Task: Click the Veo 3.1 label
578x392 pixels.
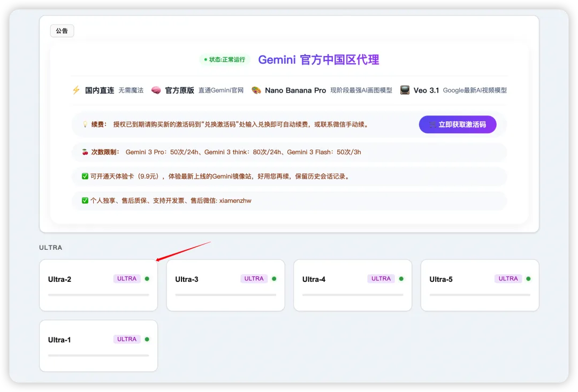Action: tap(426, 90)
